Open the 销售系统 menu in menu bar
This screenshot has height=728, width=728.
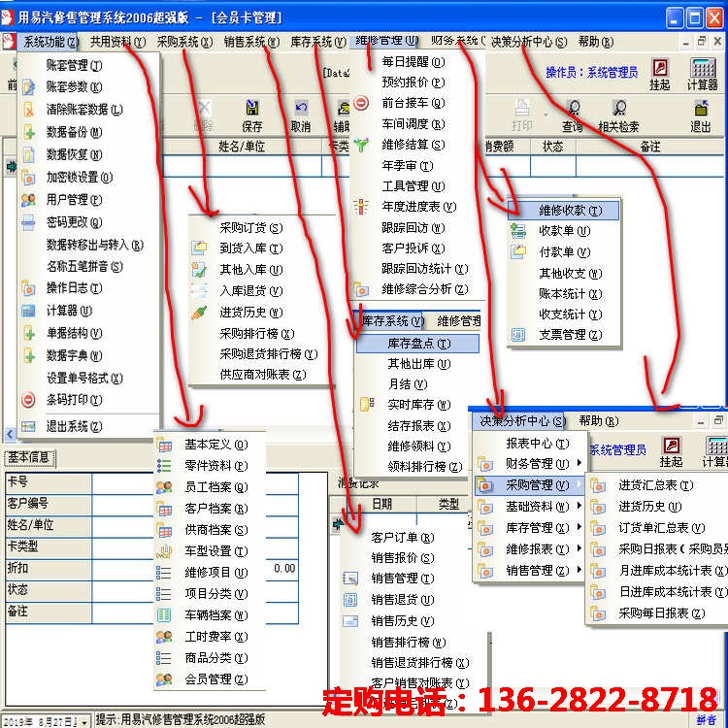click(251, 43)
